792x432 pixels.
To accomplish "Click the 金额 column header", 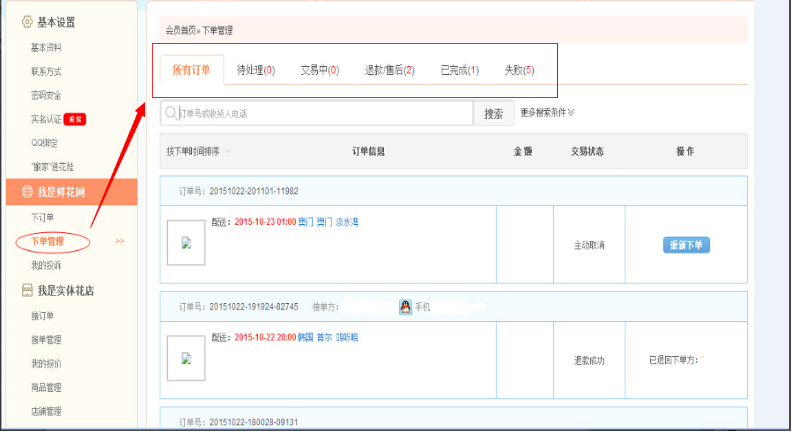I will [x=523, y=151].
